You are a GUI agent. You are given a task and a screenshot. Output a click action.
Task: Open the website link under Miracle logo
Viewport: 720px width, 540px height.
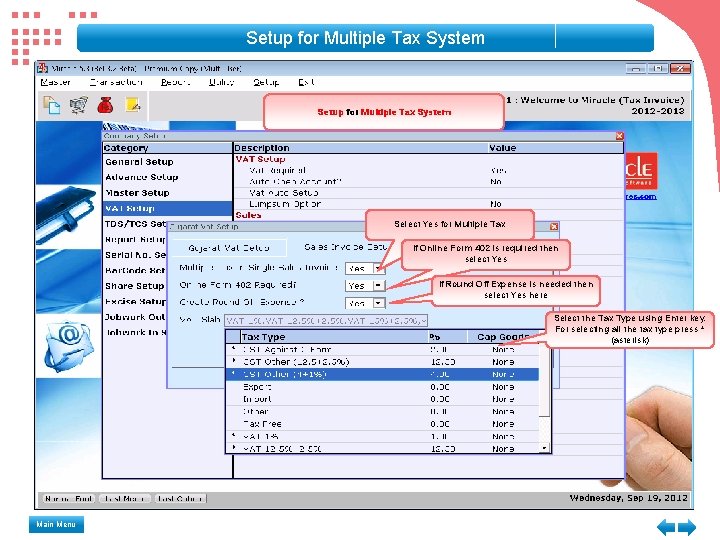point(641,196)
